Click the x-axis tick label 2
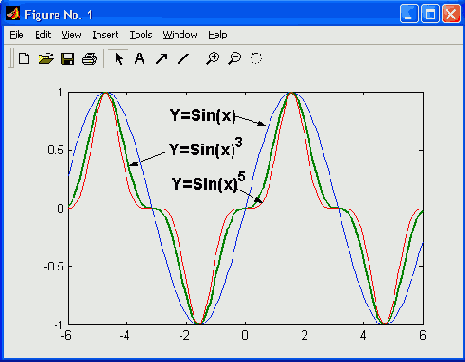The height and width of the screenshot is (362, 465). pos(305,335)
